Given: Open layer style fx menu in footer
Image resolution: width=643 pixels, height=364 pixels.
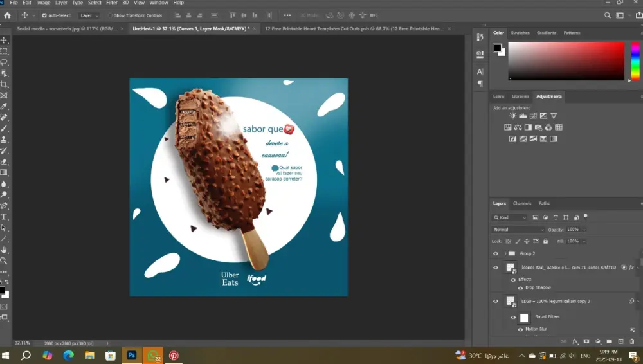Looking at the screenshot, I should (x=575, y=341).
